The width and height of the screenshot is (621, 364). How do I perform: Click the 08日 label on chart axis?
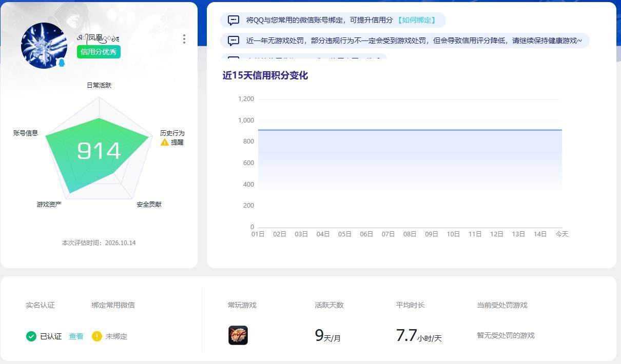pos(410,234)
